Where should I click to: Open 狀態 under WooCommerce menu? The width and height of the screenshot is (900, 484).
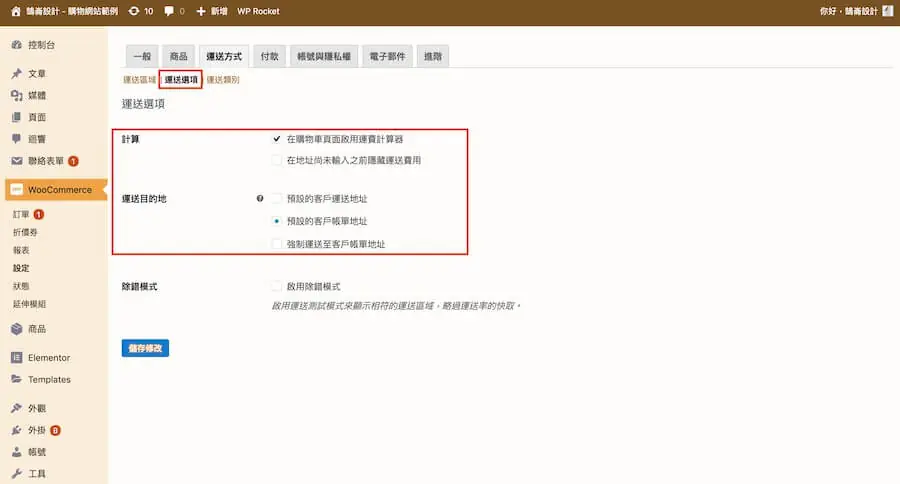(21, 285)
